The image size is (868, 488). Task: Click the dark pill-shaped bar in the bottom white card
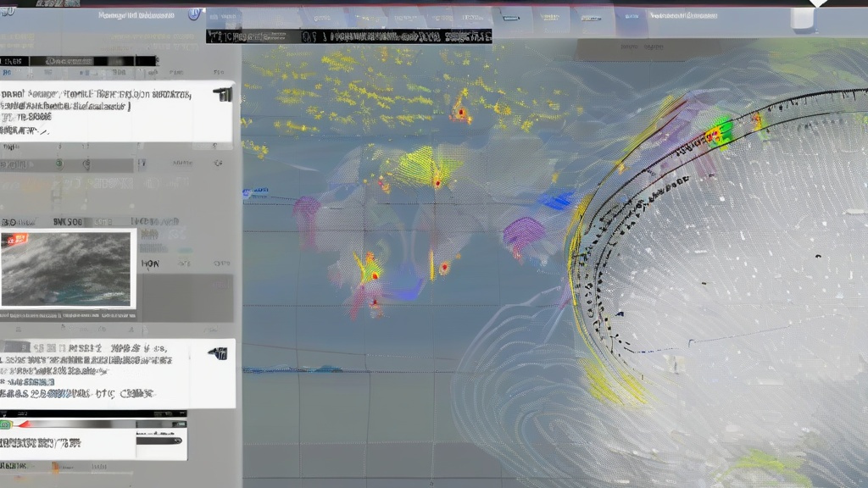coord(159,441)
